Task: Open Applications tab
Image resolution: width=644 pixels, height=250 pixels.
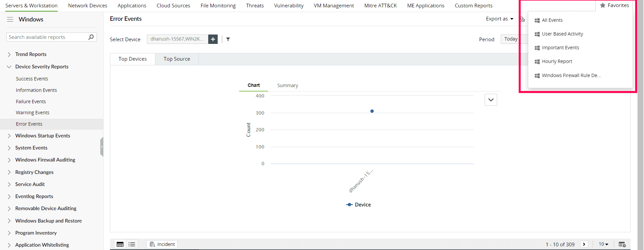Action: coord(132,6)
